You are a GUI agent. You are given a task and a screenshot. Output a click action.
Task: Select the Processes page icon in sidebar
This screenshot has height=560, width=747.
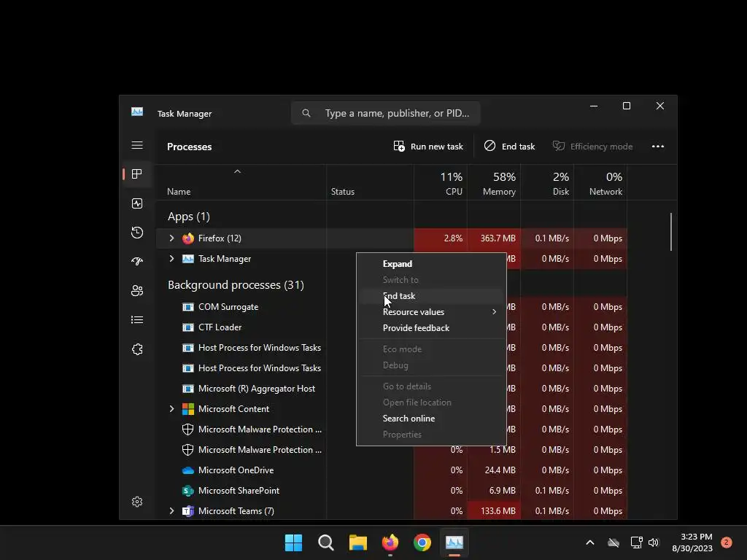137,174
